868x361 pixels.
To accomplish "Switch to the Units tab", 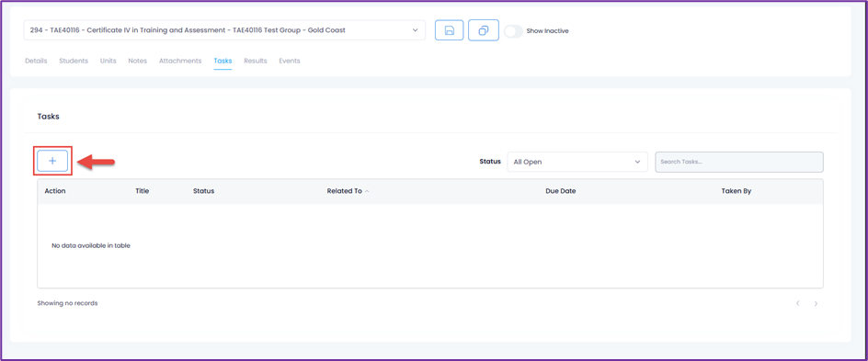I will tap(108, 61).
